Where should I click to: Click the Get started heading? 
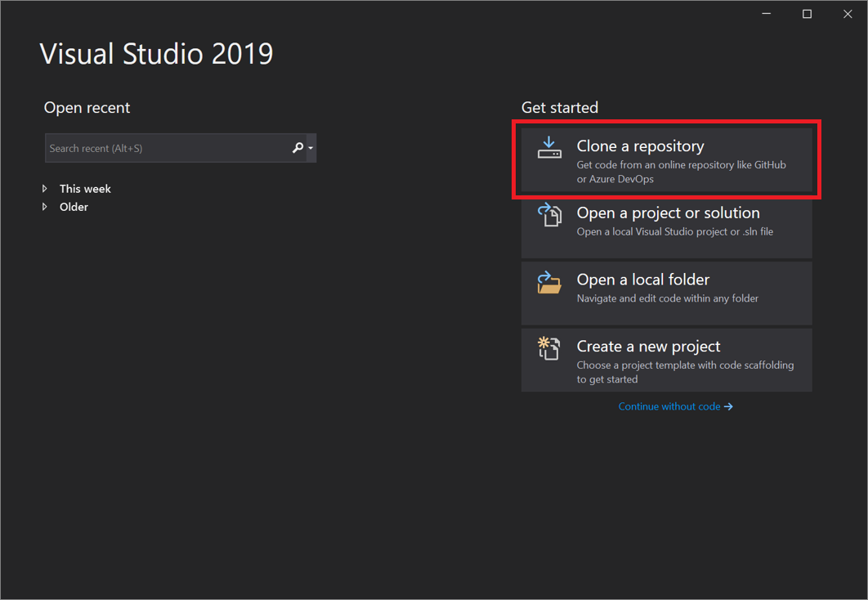[x=560, y=107]
